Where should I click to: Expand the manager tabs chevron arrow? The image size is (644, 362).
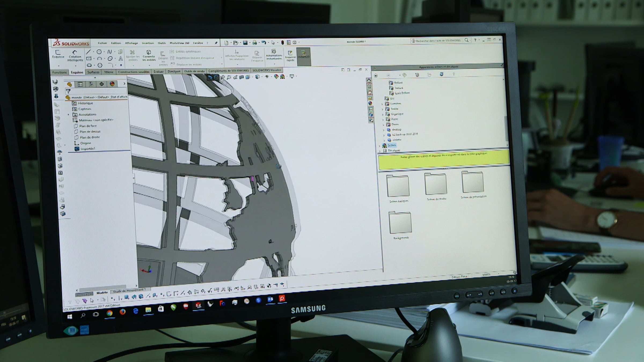pos(124,84)
